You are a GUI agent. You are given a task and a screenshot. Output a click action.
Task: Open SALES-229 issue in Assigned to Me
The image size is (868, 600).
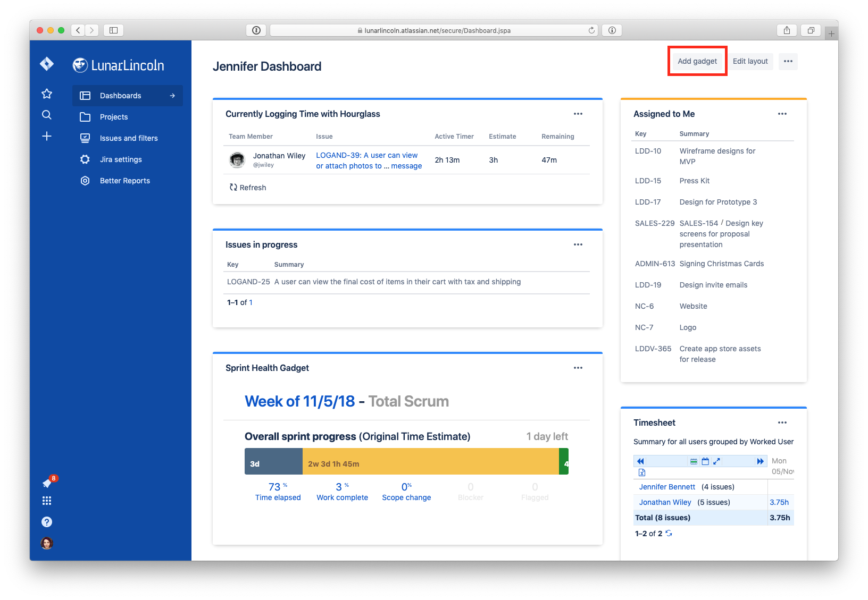[x=655, y=223]
